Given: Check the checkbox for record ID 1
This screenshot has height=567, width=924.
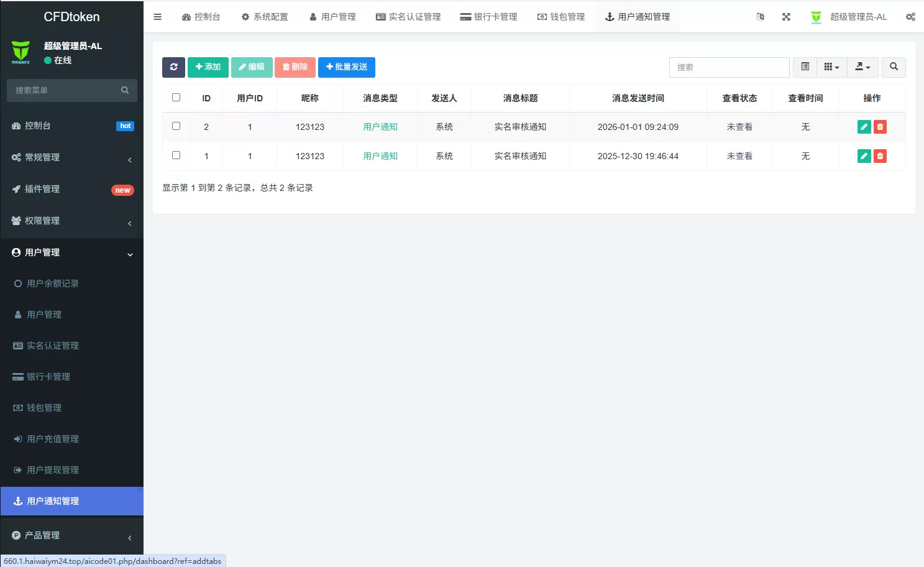Looking at the screenshot, I should (176, 155).
